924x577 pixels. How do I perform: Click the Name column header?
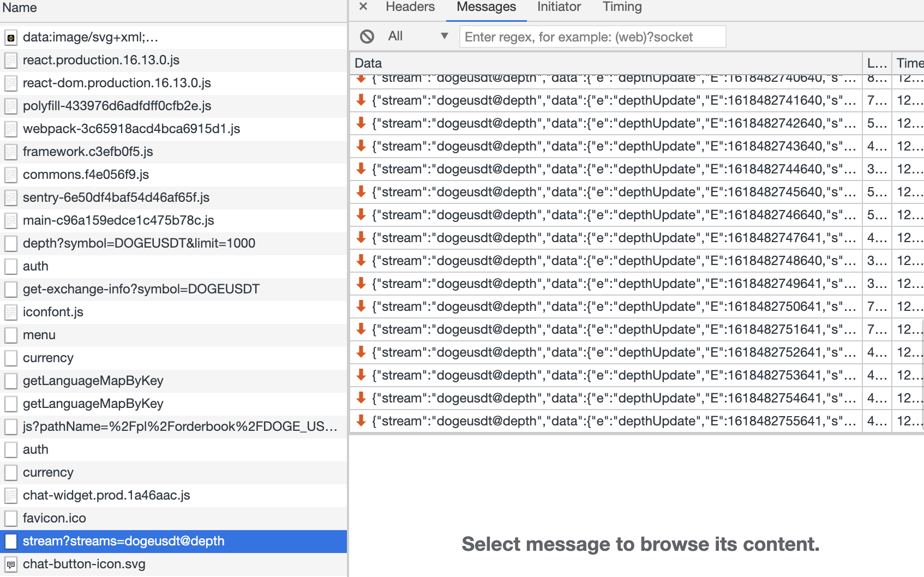click(20, 8)
